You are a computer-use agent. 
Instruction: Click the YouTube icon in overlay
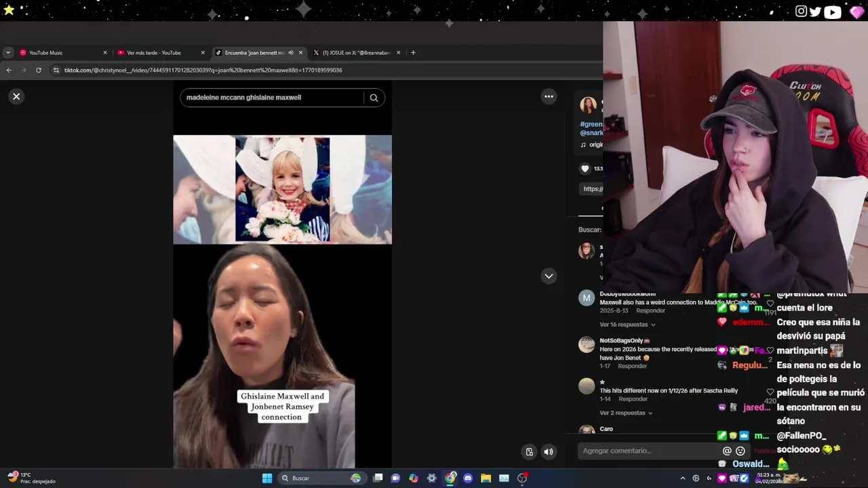click(832, 12)
